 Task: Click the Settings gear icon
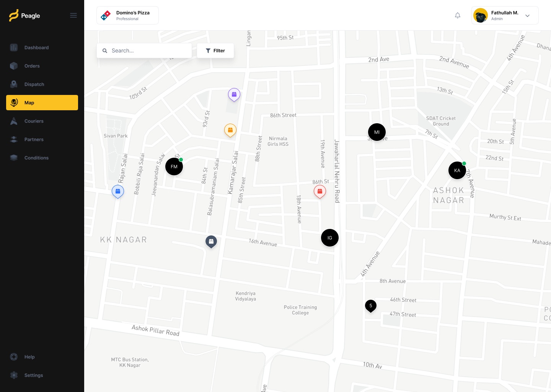[x=14, y=375]
